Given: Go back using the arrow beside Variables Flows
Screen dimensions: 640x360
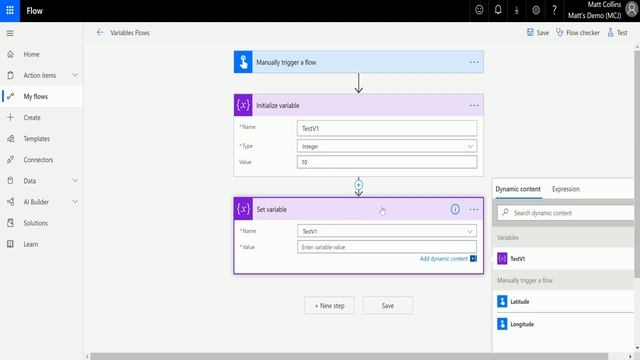Looking at the screenshot, I should (100, 33).
